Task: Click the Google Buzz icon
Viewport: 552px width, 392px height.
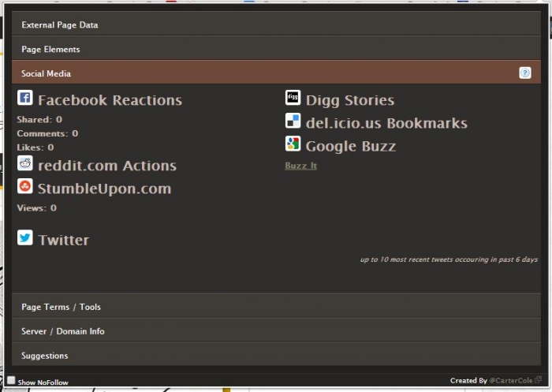Action: click(x=293, y=144)
